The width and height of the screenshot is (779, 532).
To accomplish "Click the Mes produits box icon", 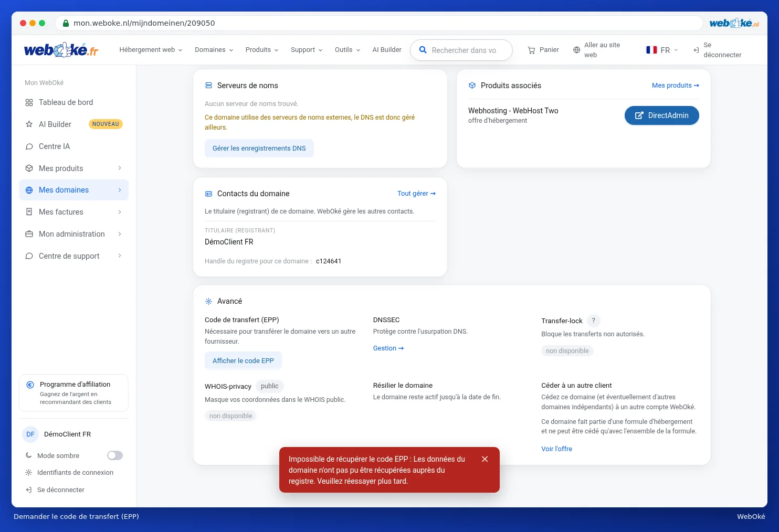I will pos(29,168).
